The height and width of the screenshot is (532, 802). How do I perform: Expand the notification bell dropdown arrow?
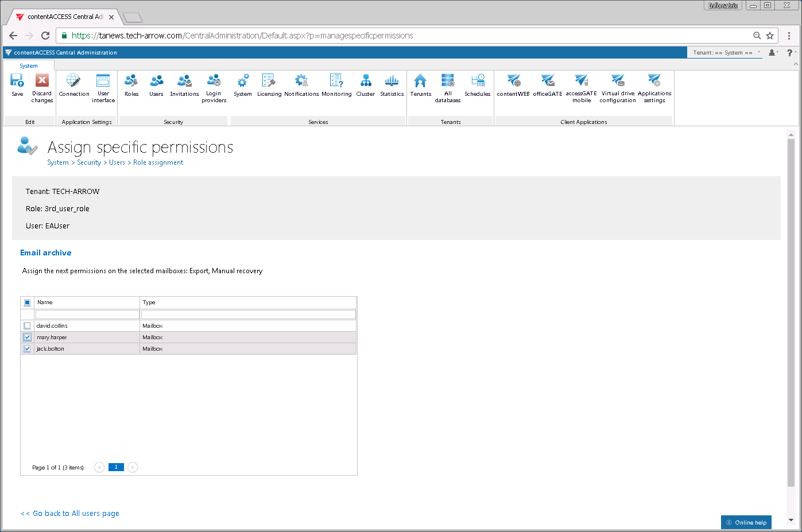coord(777,52)
